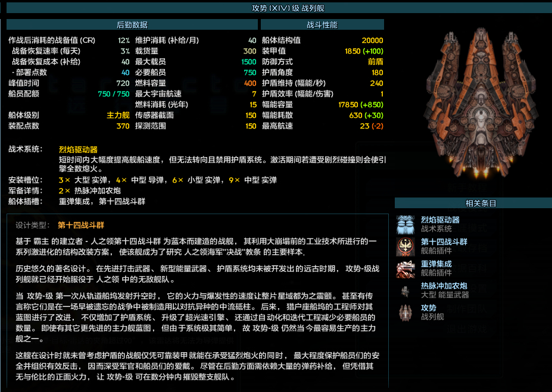Open the 攻势 战列舰 entry label in related list
Image resolution: width=552 pixels, height=392 pixels.
[x=429, y=308]
